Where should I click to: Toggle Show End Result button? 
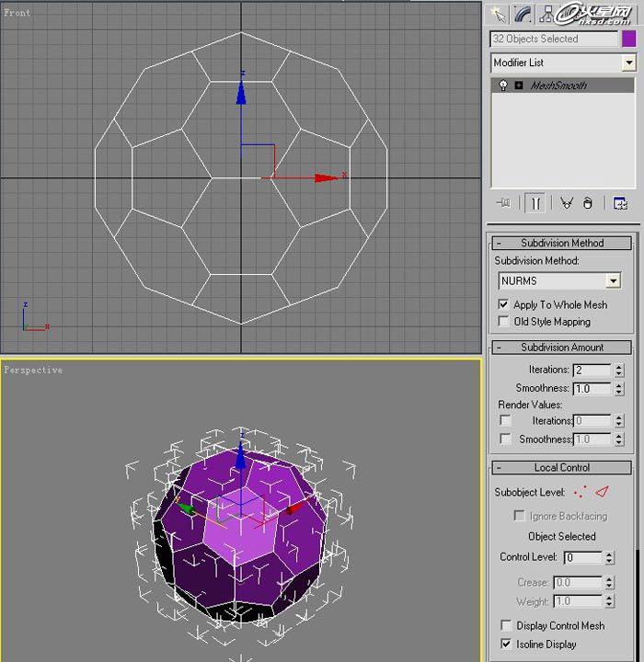pos(534,203)
